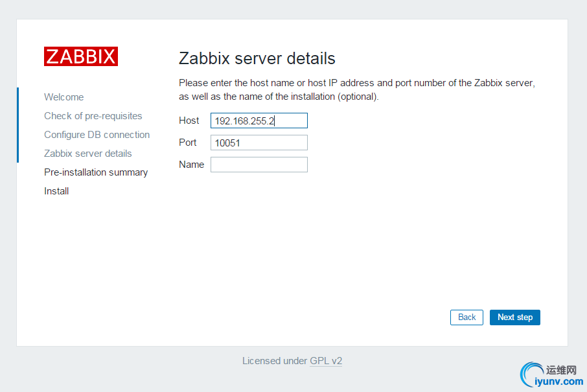
Task: Go to the Welcome step
Action: pyautogui.click(x=63, y=97)
